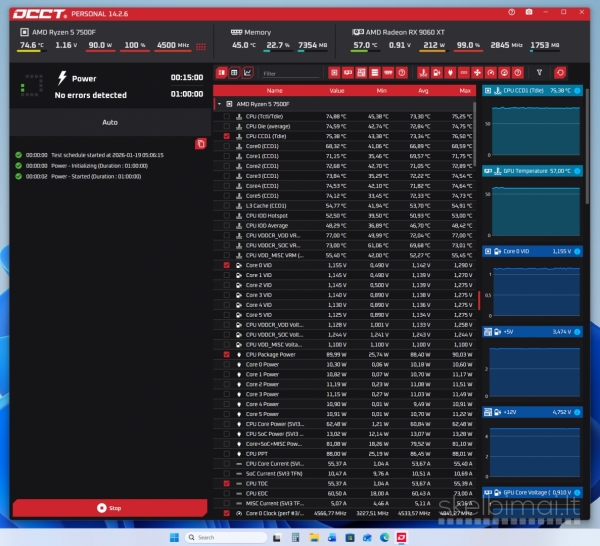Reset sensor statistics with the refresh icon
Viewport: 600px width, 546px height.
click(560, 73)
